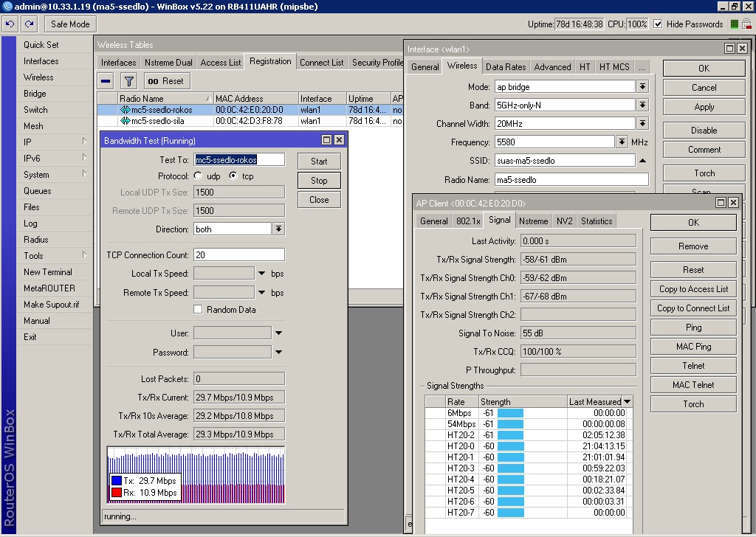Image resolution: width=756 pixels, height=537 pixels.
Task: Switch to the Data Rates tab
Action: point(506,67)
